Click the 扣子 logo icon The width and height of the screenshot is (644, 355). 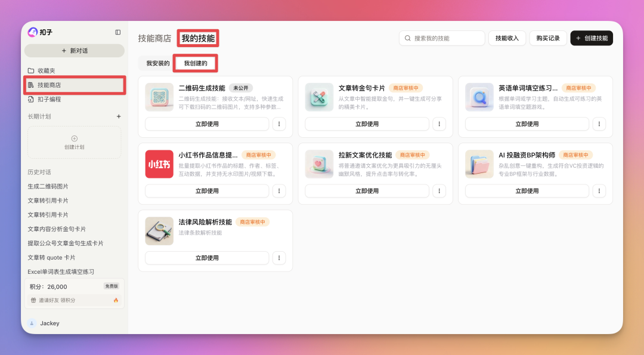pyautogui.click(x=32, y=32)
